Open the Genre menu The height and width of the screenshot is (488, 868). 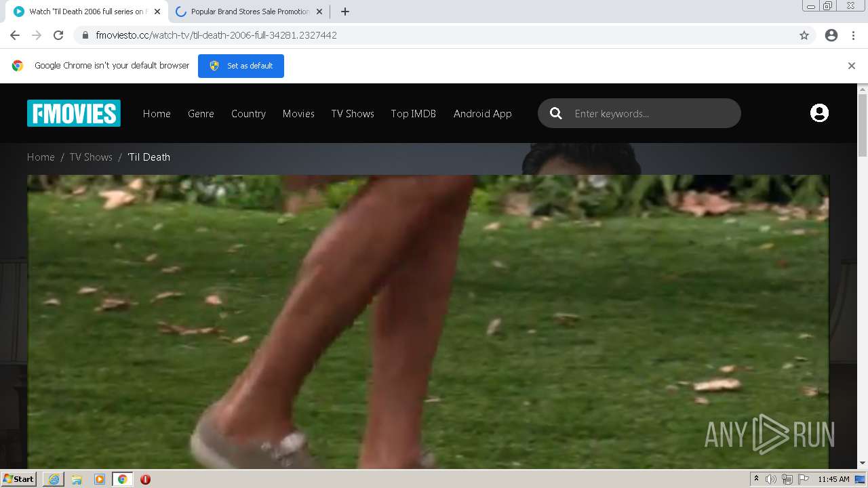click(201, 113)
